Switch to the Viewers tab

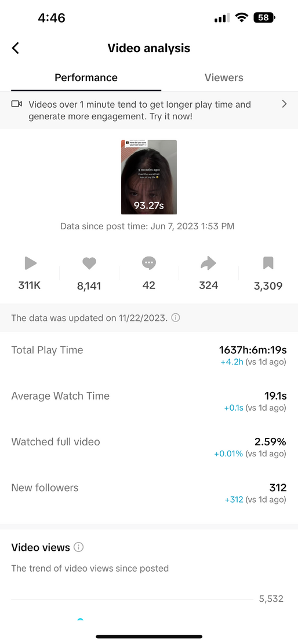[x=224, y=78]
